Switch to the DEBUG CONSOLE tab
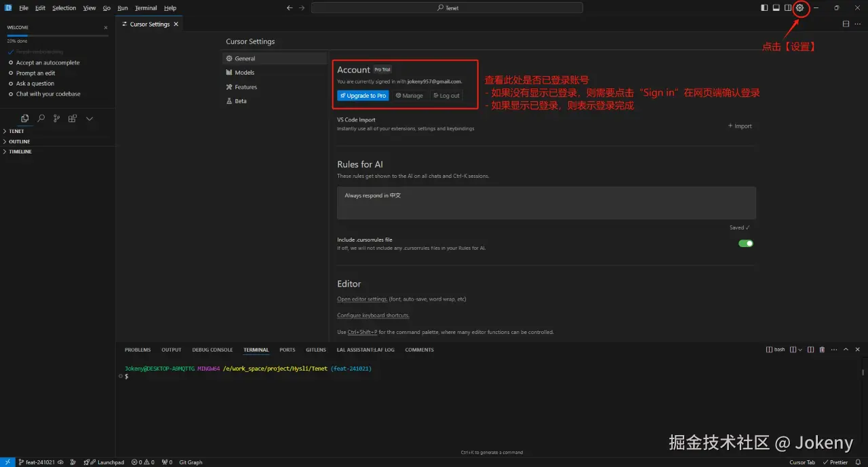868x467 pixels. click(x=212, y=350)
